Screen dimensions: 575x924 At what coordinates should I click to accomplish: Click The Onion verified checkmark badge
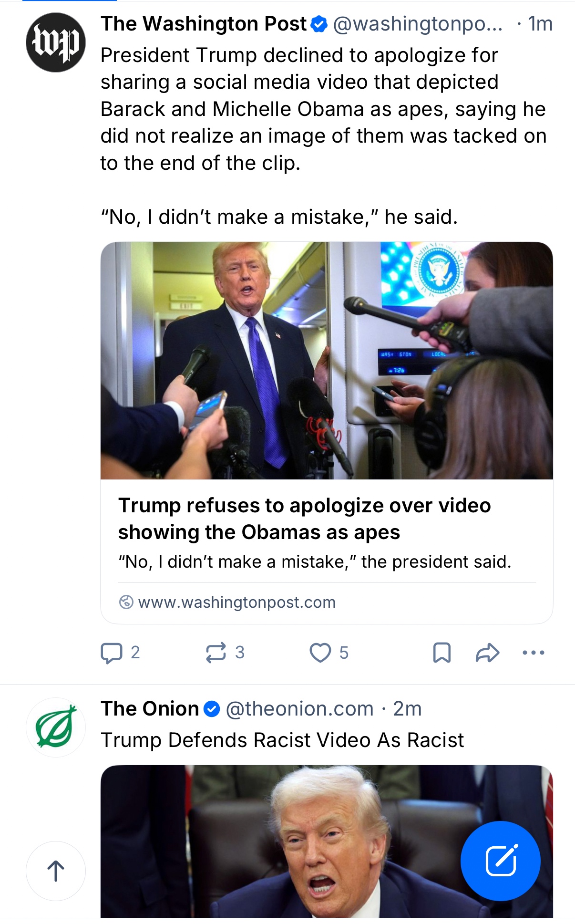point(212,709)
